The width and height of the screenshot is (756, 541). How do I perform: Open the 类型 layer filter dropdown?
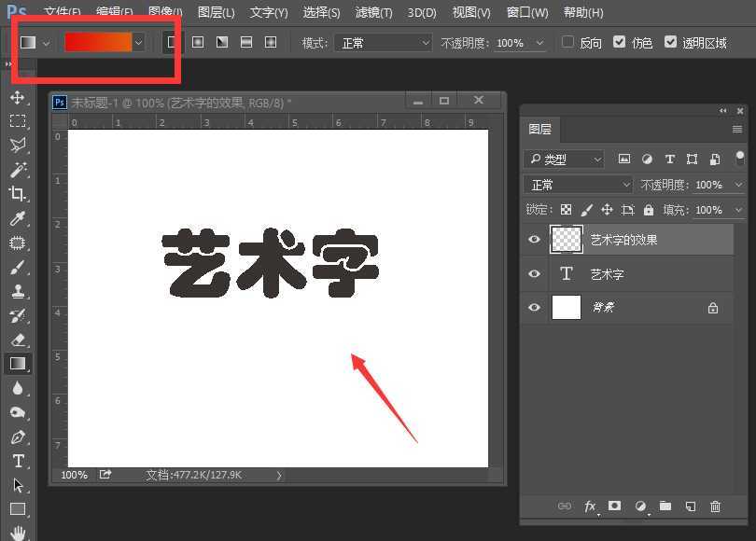563,159
